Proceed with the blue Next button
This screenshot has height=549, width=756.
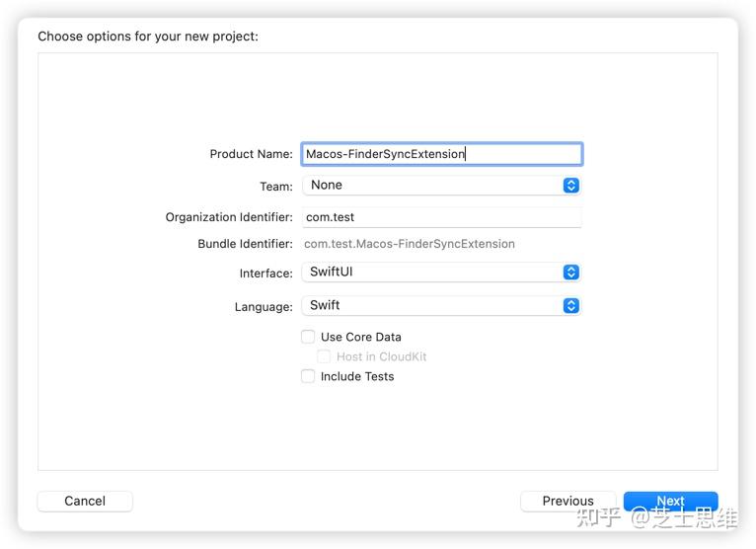point(670,501)
